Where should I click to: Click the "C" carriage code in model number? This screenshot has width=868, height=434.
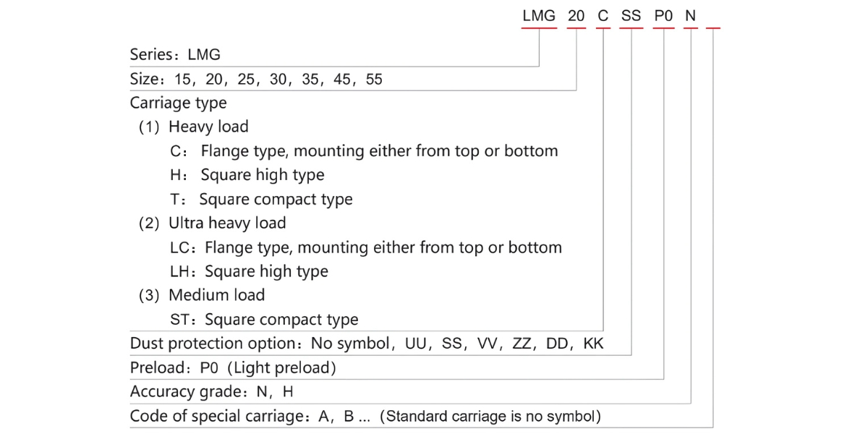coord(603,15)
